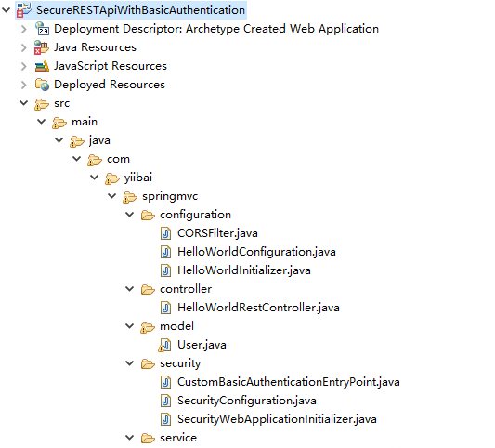The height and width of the screenshot is (448, 495).
Task: Click the SecurityConfiguration.java file icon
Action: pos(165,401)
